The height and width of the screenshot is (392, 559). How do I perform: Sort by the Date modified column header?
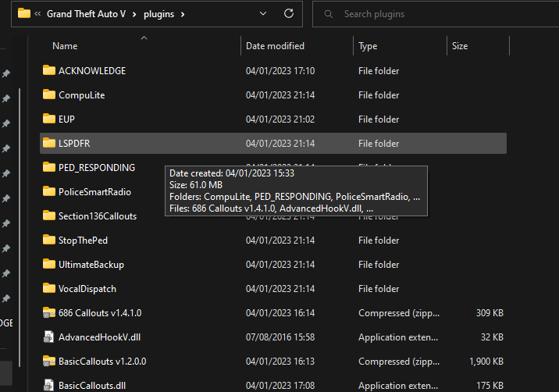point(275,46)
